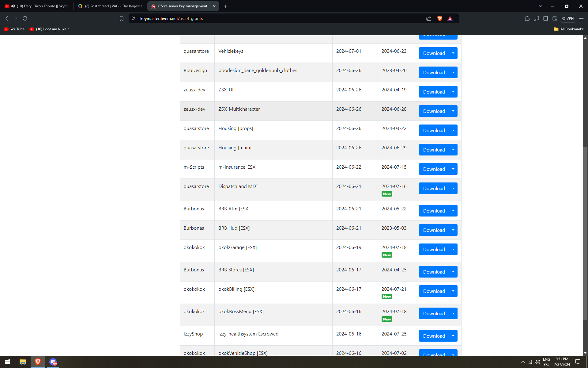The width and height of the screenshot is (588, 368).
Task: Close the Cfx.re server key management tab
Action: point(214,6)
